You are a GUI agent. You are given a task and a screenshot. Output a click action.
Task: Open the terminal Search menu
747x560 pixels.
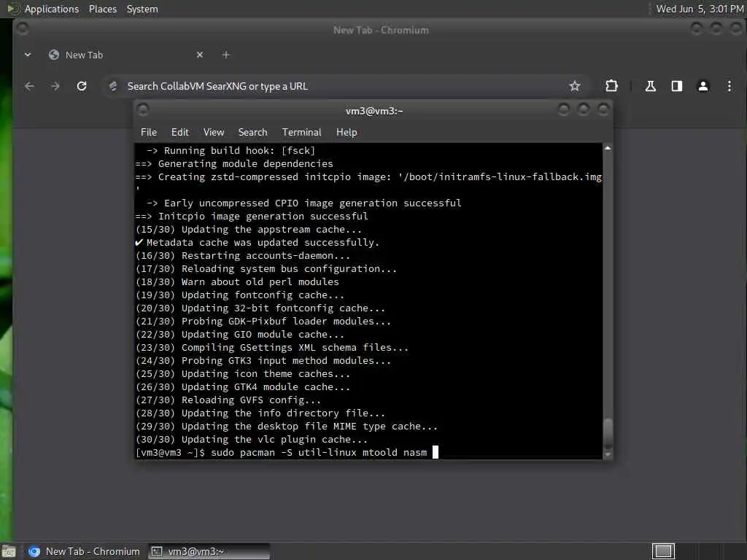pos(252,133)
